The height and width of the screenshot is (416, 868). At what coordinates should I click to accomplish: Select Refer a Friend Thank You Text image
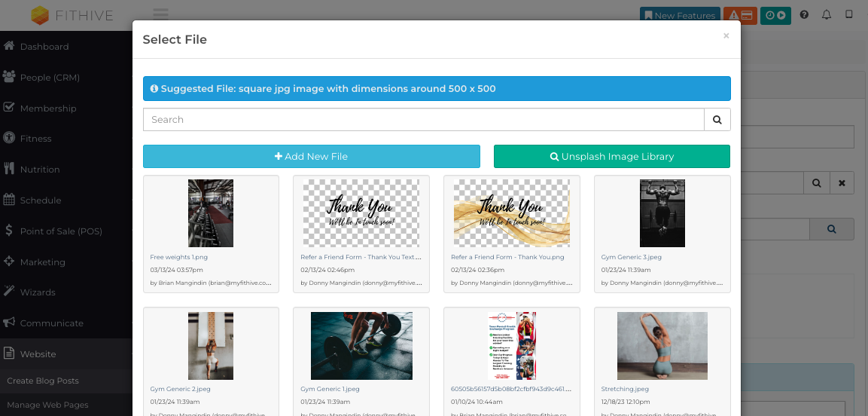click(361, 213)
